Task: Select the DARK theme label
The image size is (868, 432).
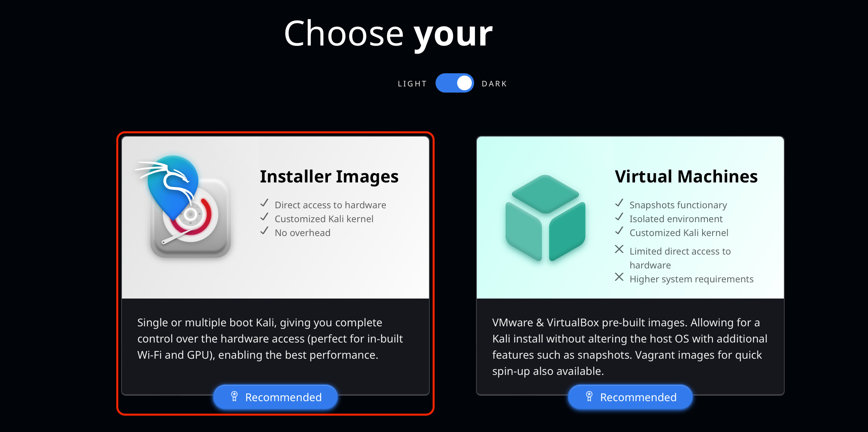Action: (x=494, y=84)
